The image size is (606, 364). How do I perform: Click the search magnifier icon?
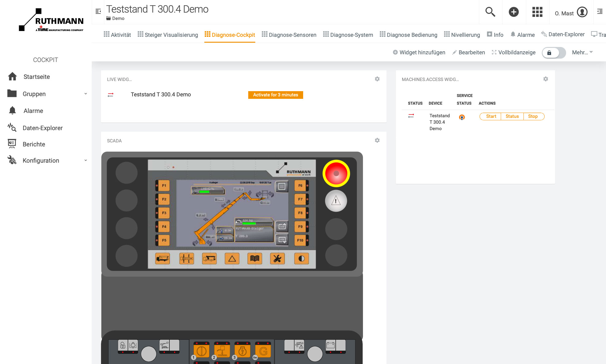(490, 12)
